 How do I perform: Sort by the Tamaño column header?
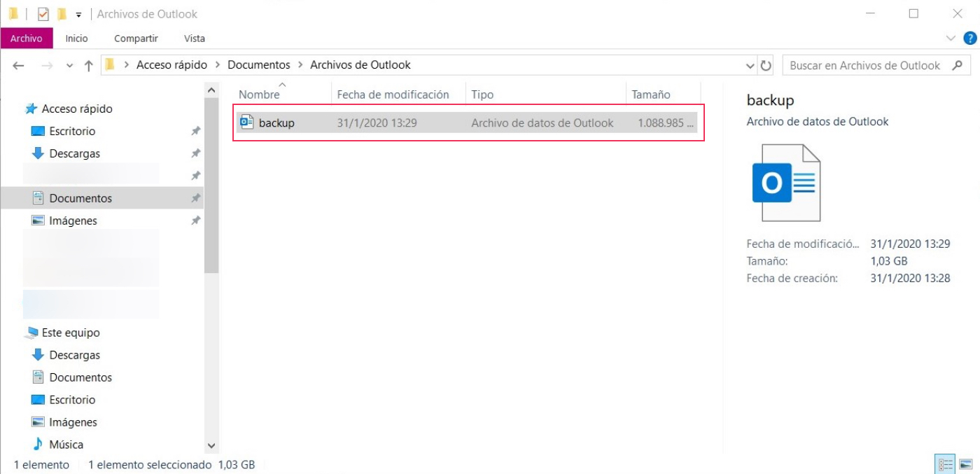click(x=651, y=95)
